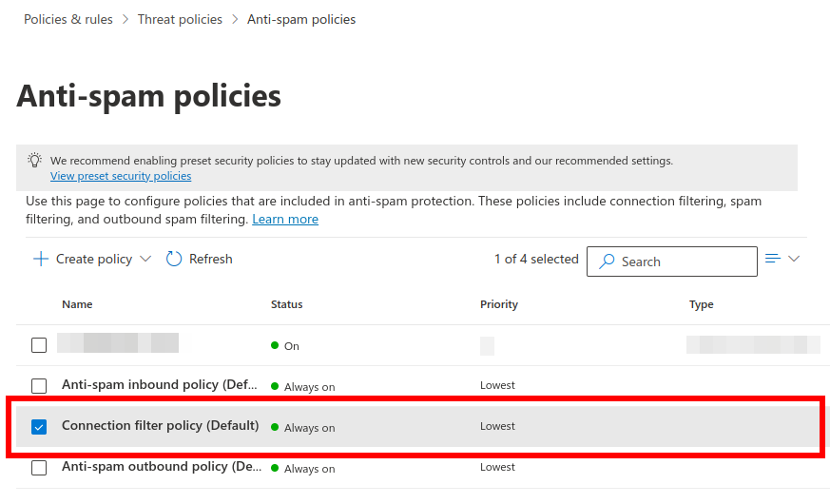
Task: Focus the Search input field
Action: point(672,262)
